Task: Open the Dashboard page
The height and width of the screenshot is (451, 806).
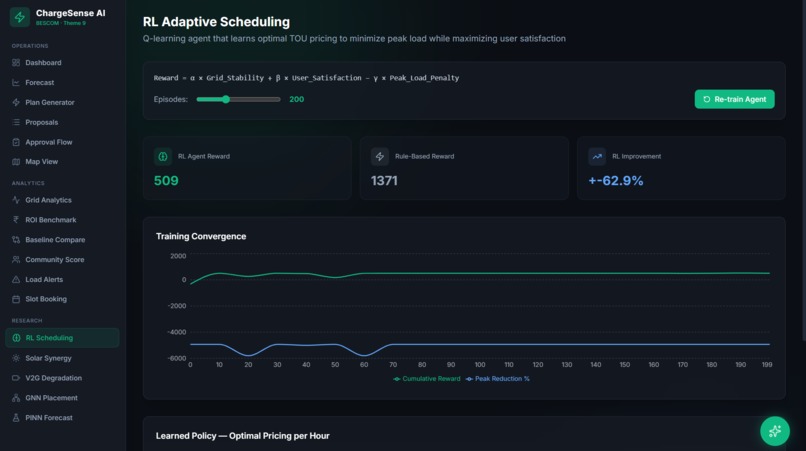Action: tap(62, 63)
